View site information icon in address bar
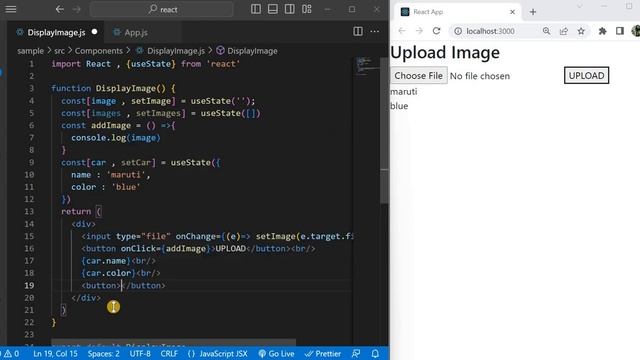The width and height of the screenshot is (640, 360). click(x=458, y=31)
